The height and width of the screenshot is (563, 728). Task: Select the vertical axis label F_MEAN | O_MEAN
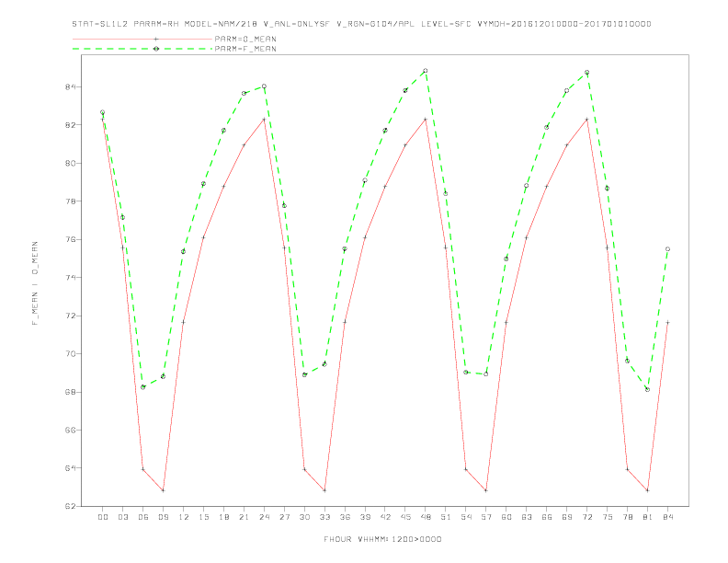(x=35, y=283)
